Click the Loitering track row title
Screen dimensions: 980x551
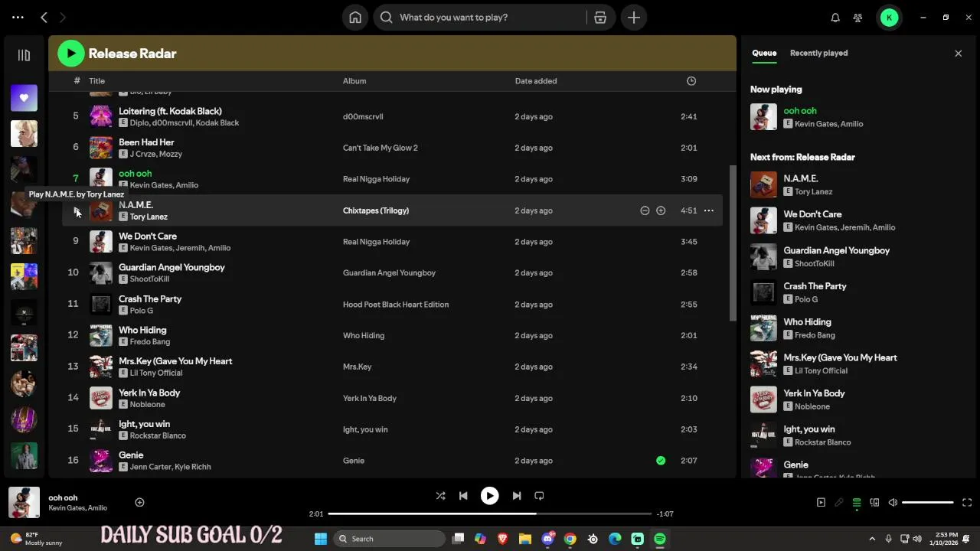[170, 111]
